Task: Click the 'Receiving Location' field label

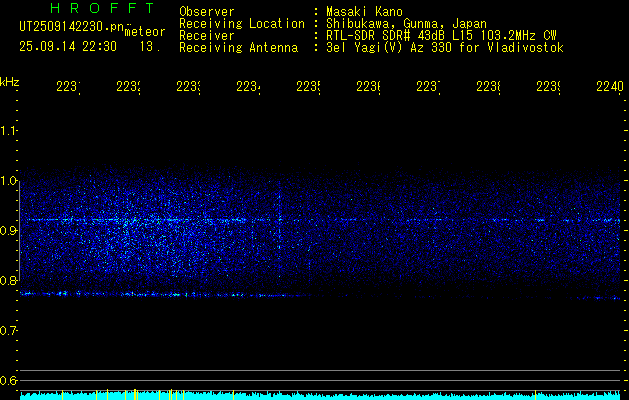Action: (242, 24)
